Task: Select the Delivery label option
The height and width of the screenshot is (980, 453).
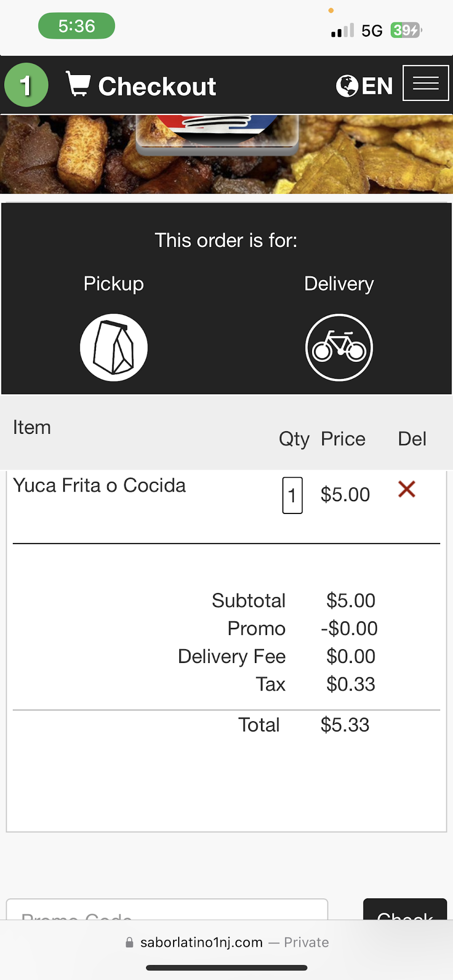Action: tap(339, 284)
